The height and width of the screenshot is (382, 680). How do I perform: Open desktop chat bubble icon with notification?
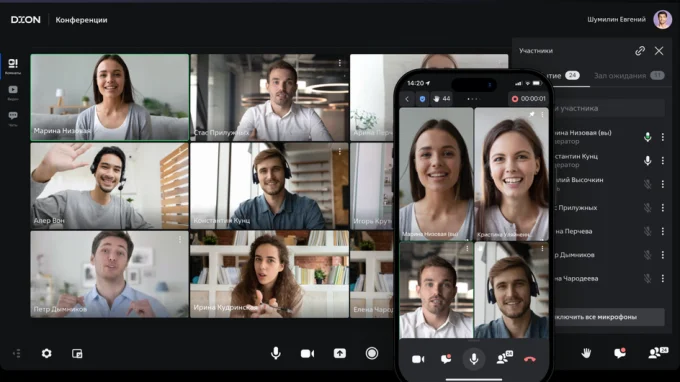(x=620, y=353)
